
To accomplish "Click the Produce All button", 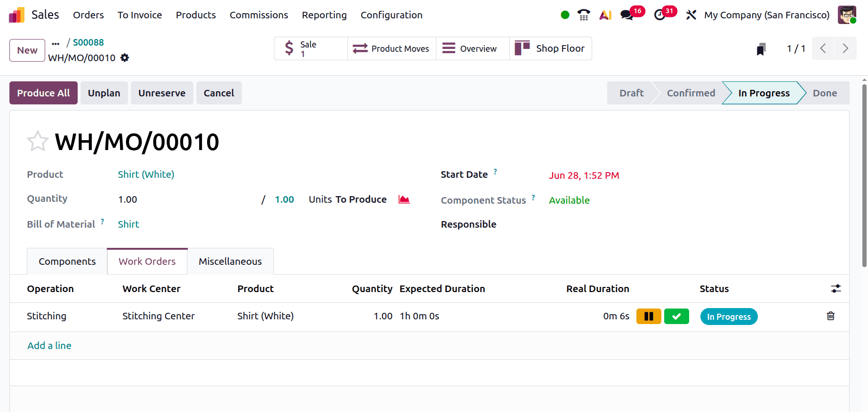I will tap(43, 93).
